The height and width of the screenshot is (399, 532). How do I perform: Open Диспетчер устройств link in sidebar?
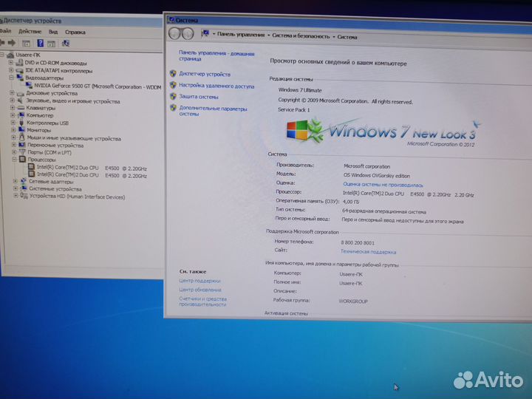point(205,74)
